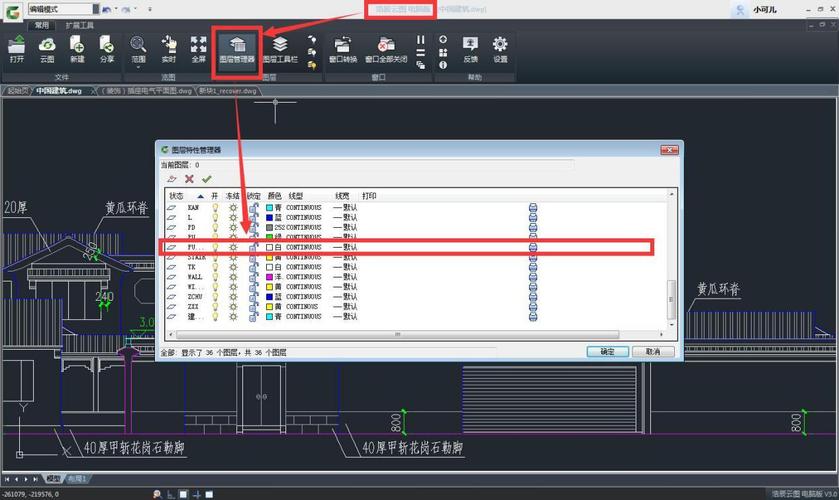Image resolution: width=839 pixels, height=500 pixels.
Task: Show the 图层工具栏 layer toolbar
Action: (x=280, y=49)
